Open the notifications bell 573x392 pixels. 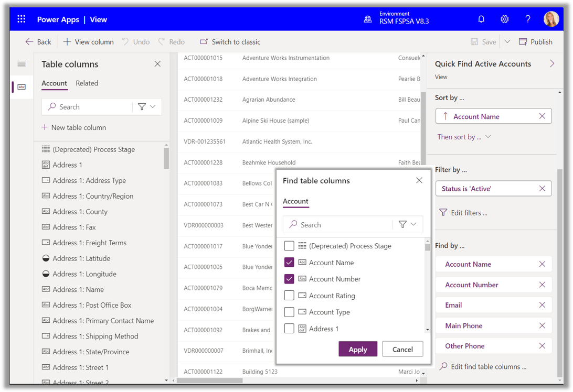pos(481,19)
